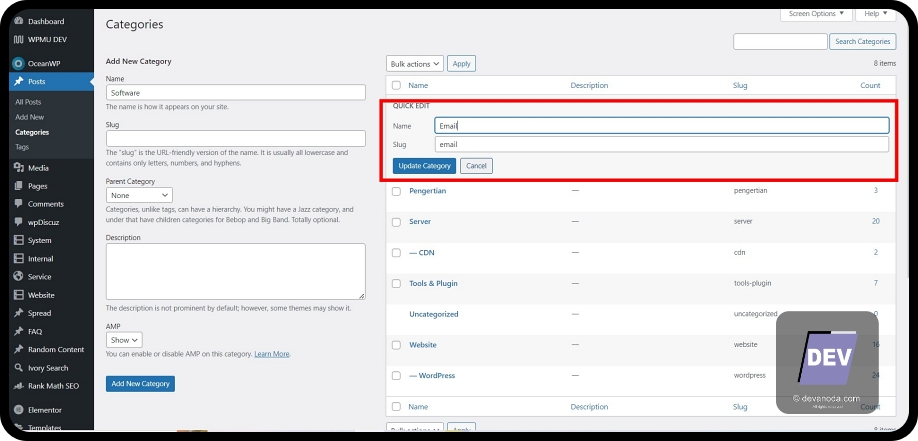Image resolution: width=918 pixels, height=441 pixels.
Task: Click the wpDiscuz icon
Action: [x=18, y=223]
